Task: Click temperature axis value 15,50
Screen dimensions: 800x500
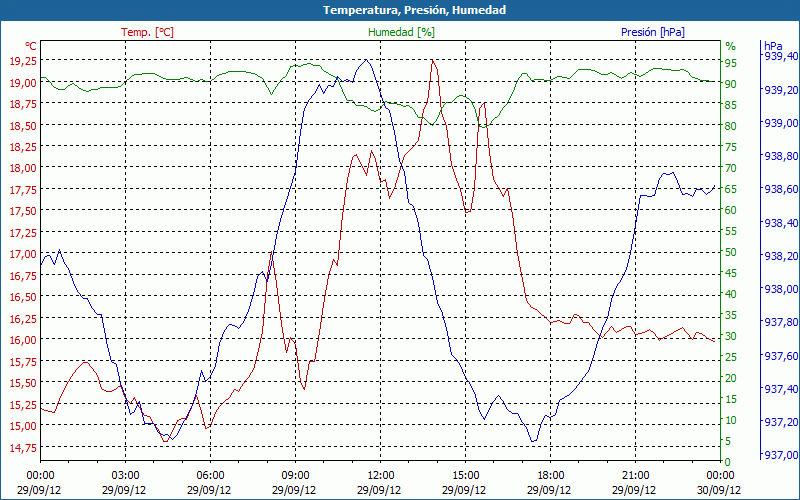Action: point(23,382)
